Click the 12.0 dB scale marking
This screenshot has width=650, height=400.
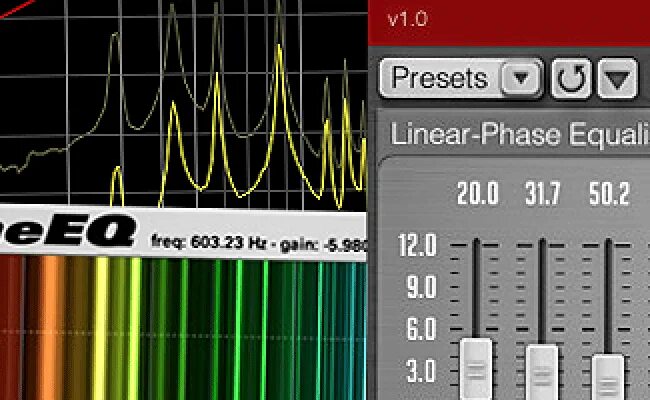pyautogui.click(x=417, y=245)
